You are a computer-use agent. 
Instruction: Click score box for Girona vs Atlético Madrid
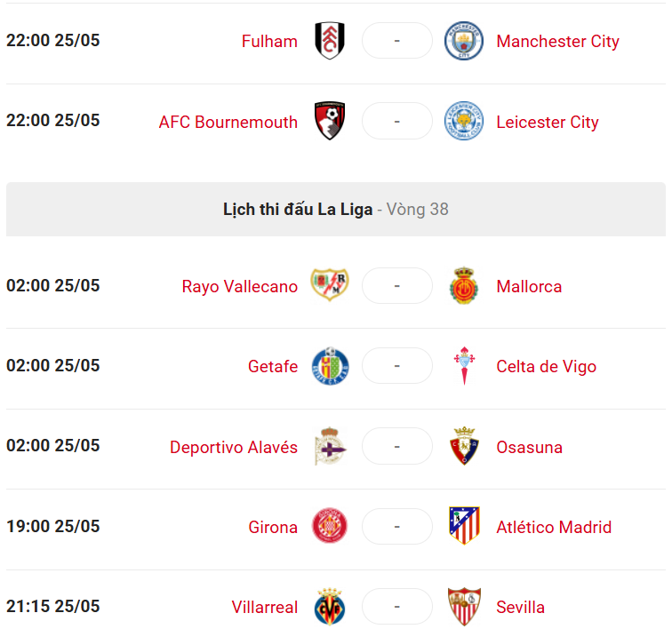pyautogui.click(x=397, y=526)
